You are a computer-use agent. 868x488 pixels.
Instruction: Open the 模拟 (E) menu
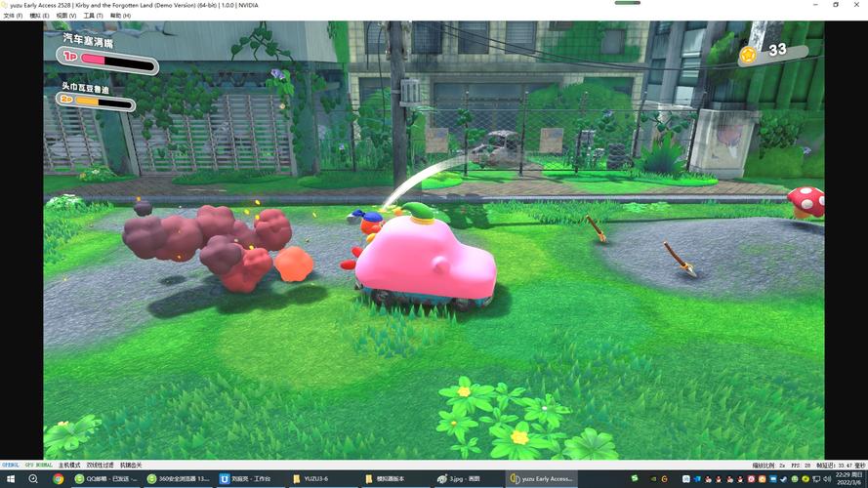(39, 16)
